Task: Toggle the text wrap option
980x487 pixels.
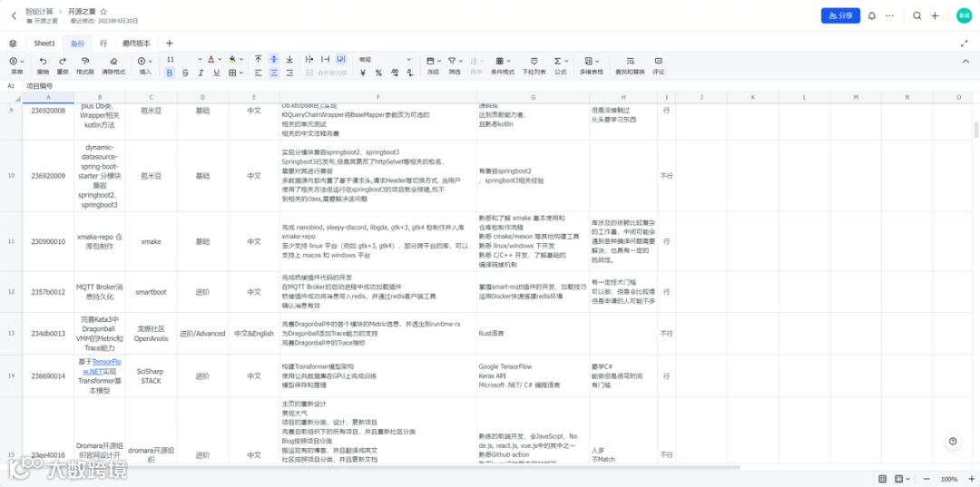Action: pyautogui.click(x=340, y=59)
